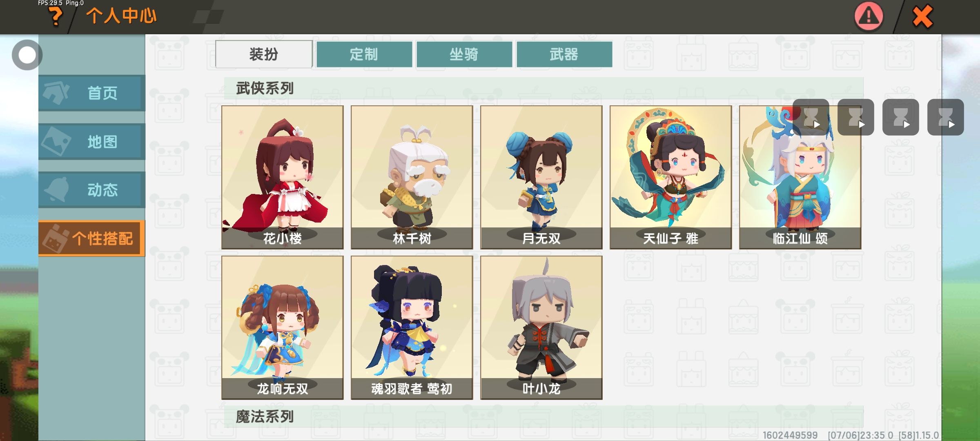Choose the 林千树 character skin
Screen dimensions: 980x441
click(412, 177)
